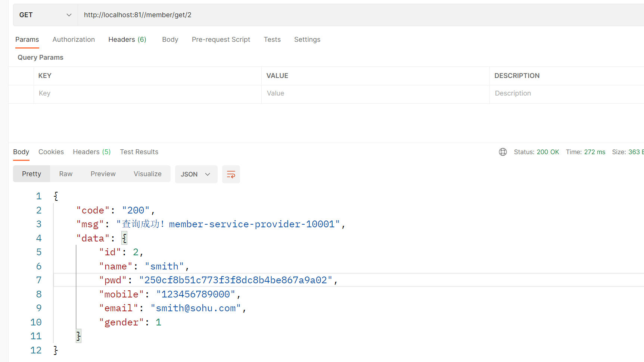The width and height of the screenshot is (644, 362).
Task: Open the response Headers (5) tab
Action: 92,152
